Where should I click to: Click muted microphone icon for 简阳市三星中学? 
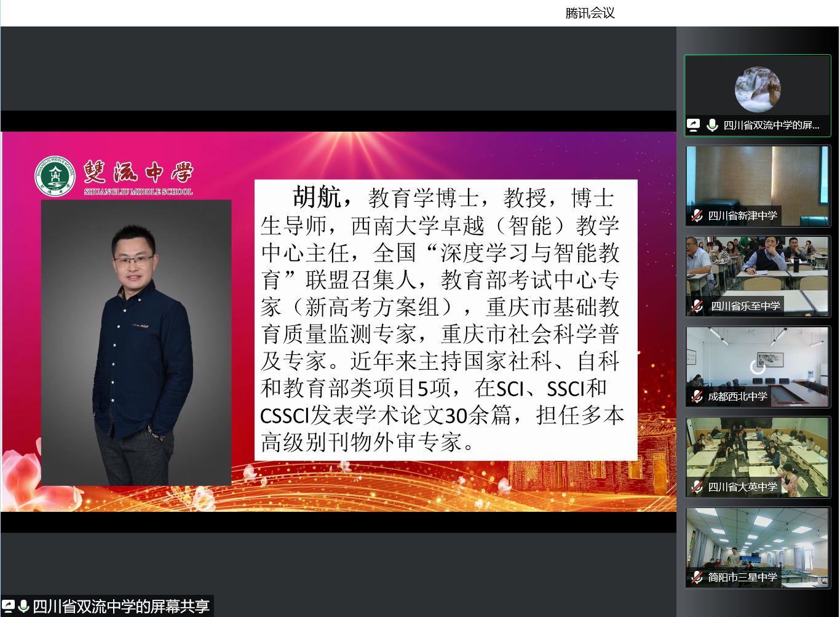pyautogui.click(x=697, y=577)
